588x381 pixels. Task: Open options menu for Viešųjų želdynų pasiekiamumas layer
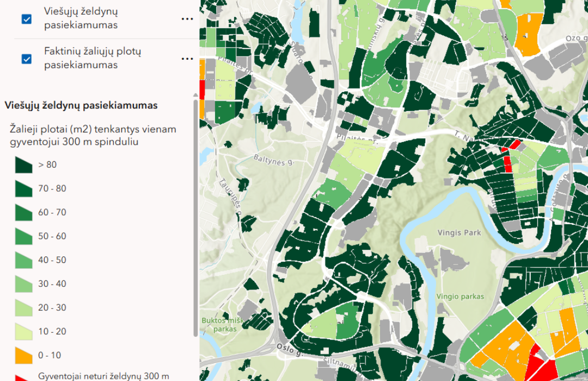[187, 19]
